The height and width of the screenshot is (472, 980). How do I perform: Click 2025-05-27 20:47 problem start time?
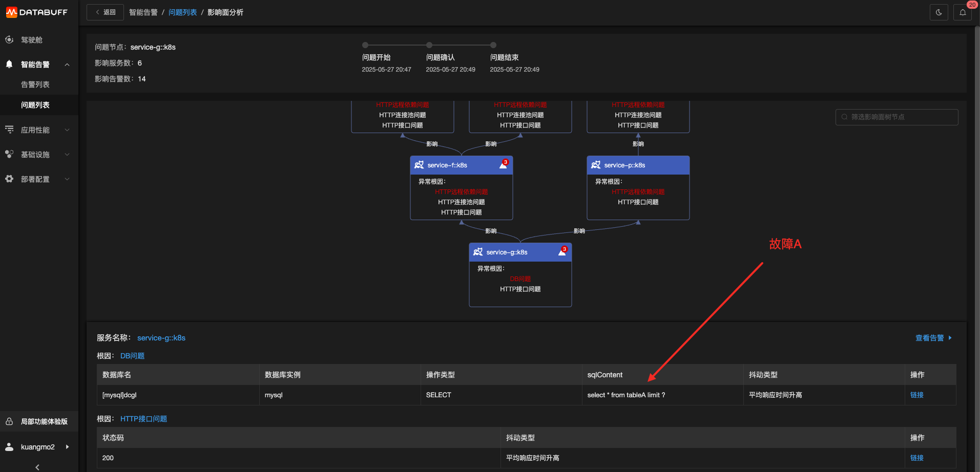pyautogui.click(x=387, y=70)
